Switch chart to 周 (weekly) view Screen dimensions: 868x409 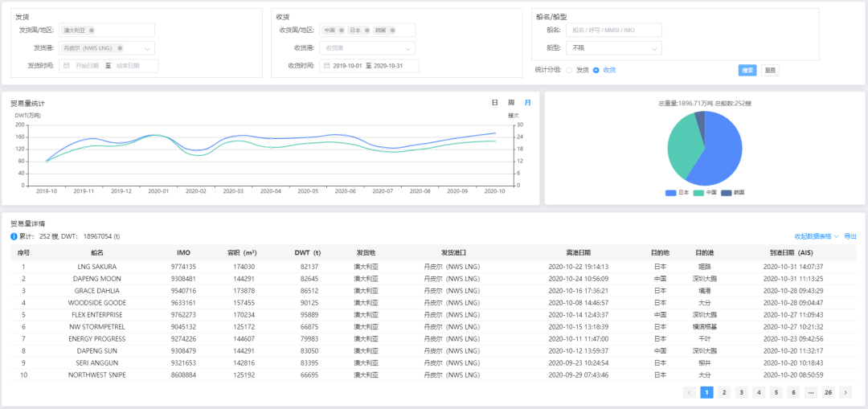click(x=510, y=103)
